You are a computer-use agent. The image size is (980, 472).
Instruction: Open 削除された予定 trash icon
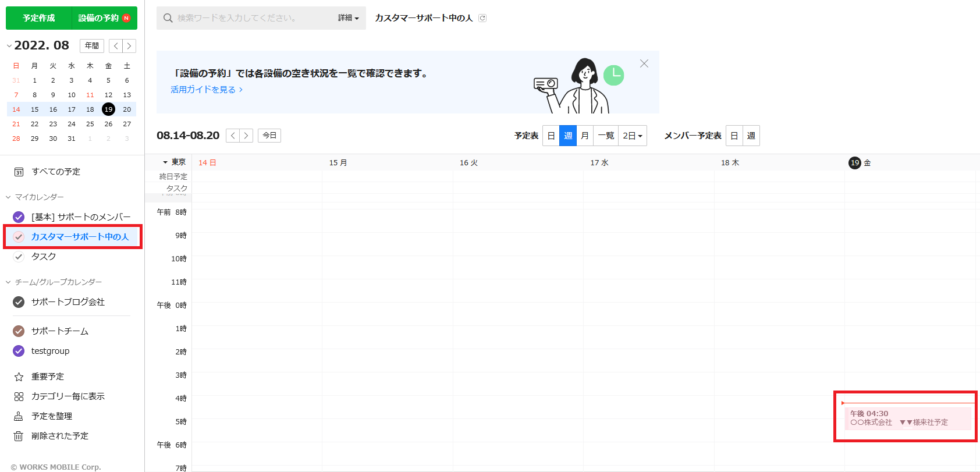19,436
